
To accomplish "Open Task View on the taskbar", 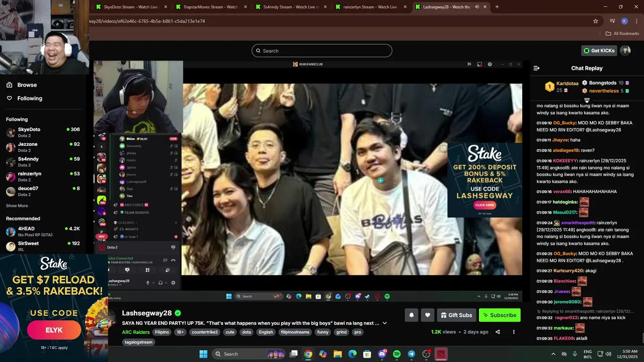I will coord(294,354).
